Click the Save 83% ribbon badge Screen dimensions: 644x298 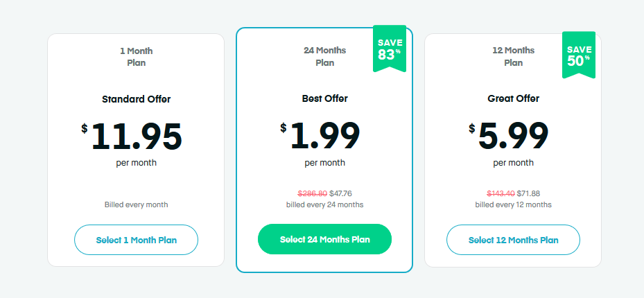(390, 49)
